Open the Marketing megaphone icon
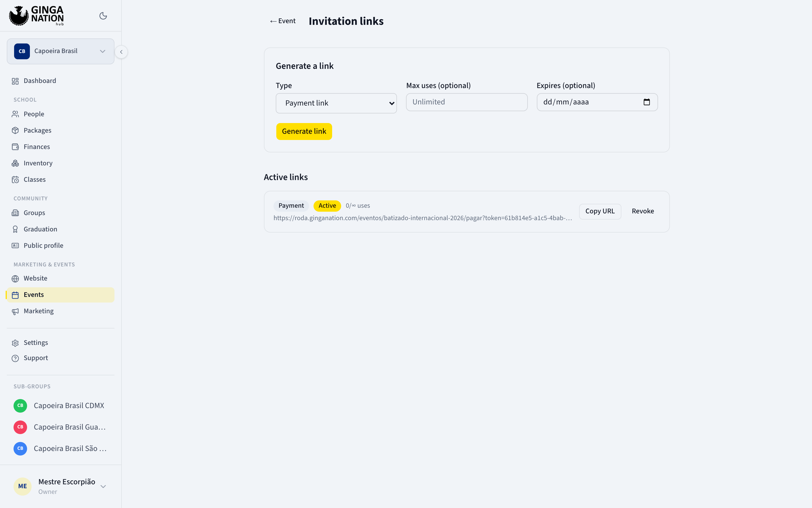 pos(15,312)
